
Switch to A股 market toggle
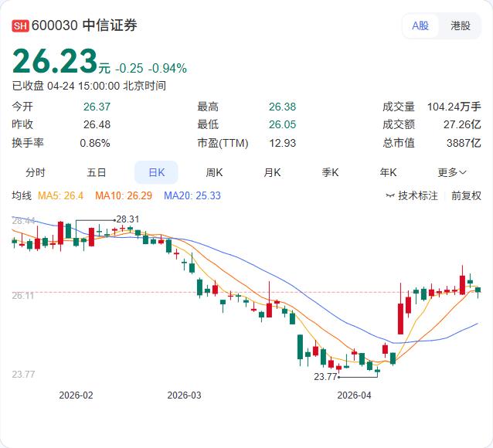[x=420, y=25]
